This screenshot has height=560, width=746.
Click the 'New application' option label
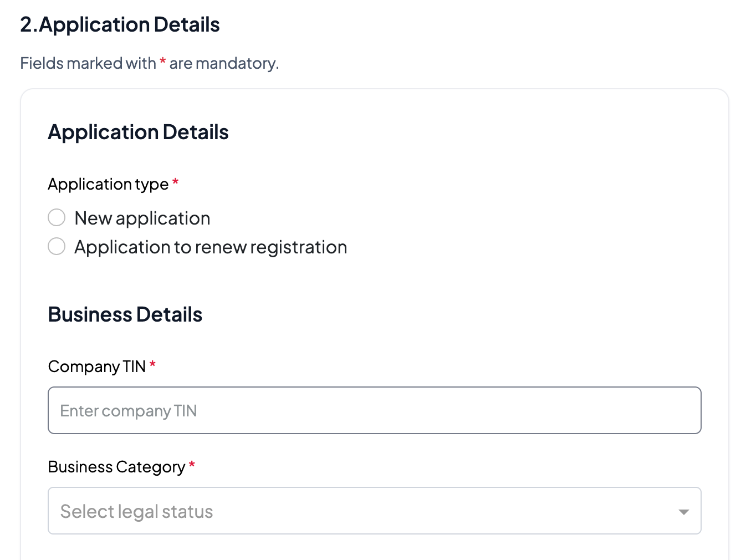pos(142,218)
